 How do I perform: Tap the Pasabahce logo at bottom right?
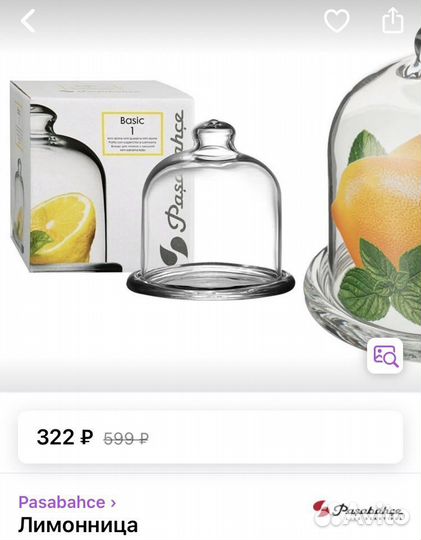point(358,511)
